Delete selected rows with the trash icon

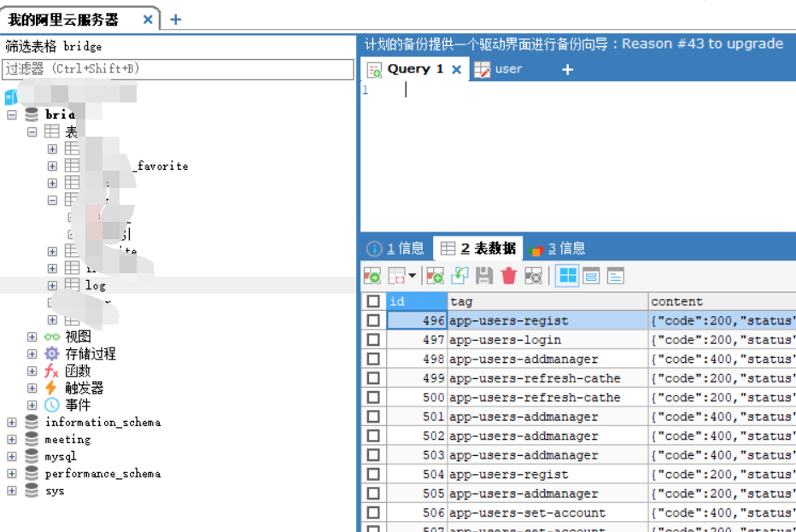508,276
